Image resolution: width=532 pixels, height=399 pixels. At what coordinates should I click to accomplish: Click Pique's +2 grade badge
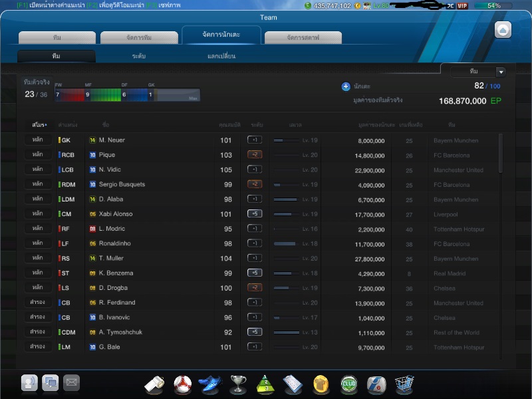coord(255,155)
